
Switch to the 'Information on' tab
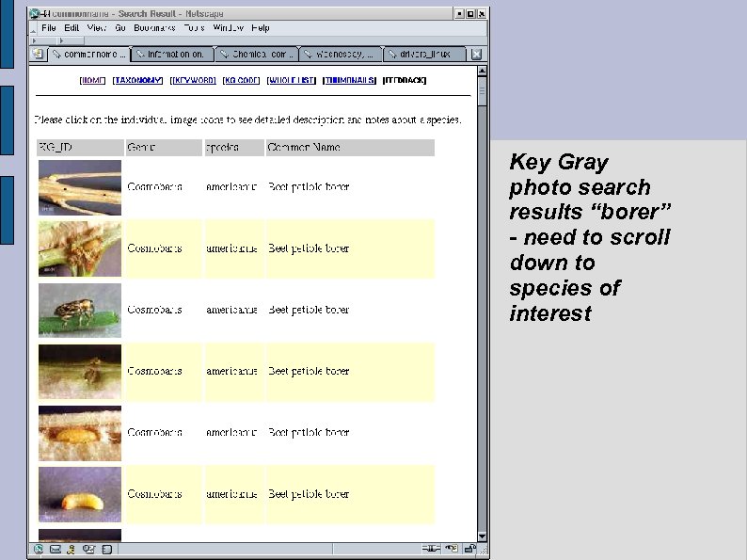click(x=173, y=55)
